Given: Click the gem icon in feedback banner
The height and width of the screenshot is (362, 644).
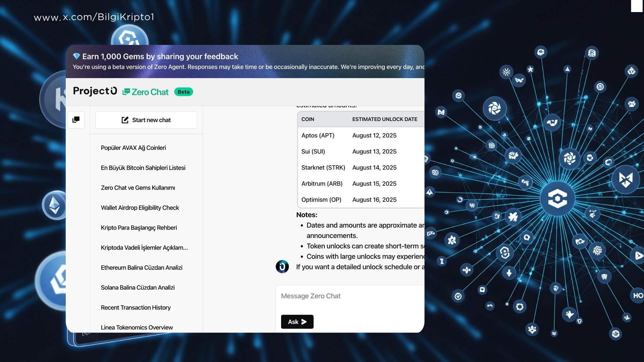Looking at the screenshot, I should pyautogui.click(x=76, y=56).
